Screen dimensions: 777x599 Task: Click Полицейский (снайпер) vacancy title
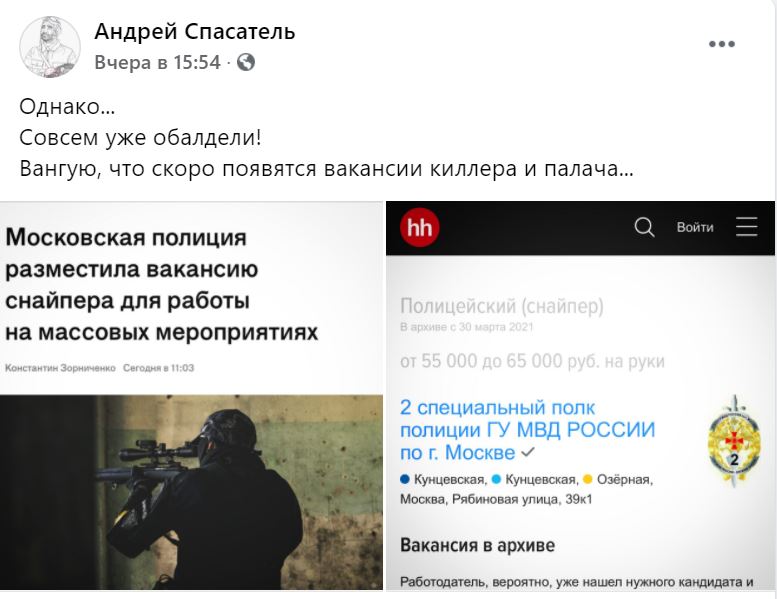501,306
